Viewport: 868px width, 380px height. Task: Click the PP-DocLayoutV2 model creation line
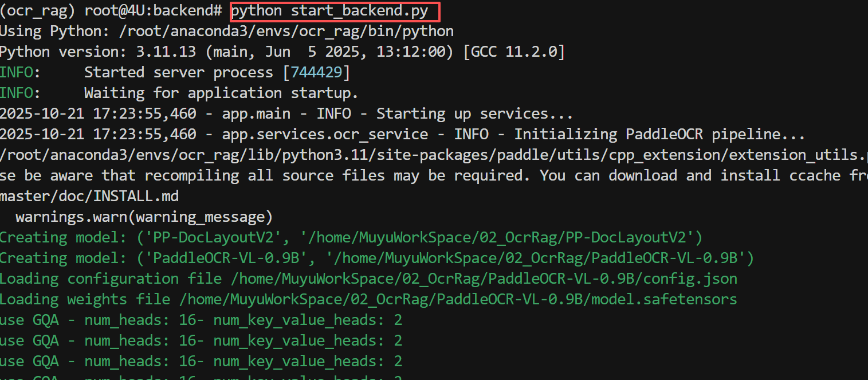coord(351,237)
